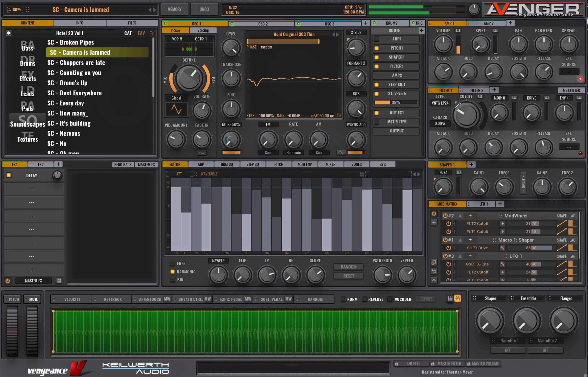Image resolution: width=588 pixels, height=377 pixels.
Task: Click the MOD wheel strip
Action: tap(32, 331)
